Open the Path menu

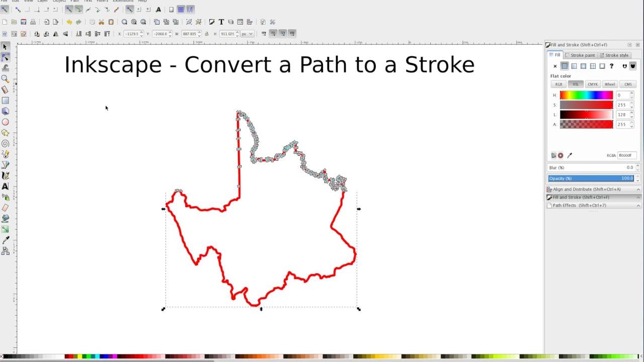[74, 1]
